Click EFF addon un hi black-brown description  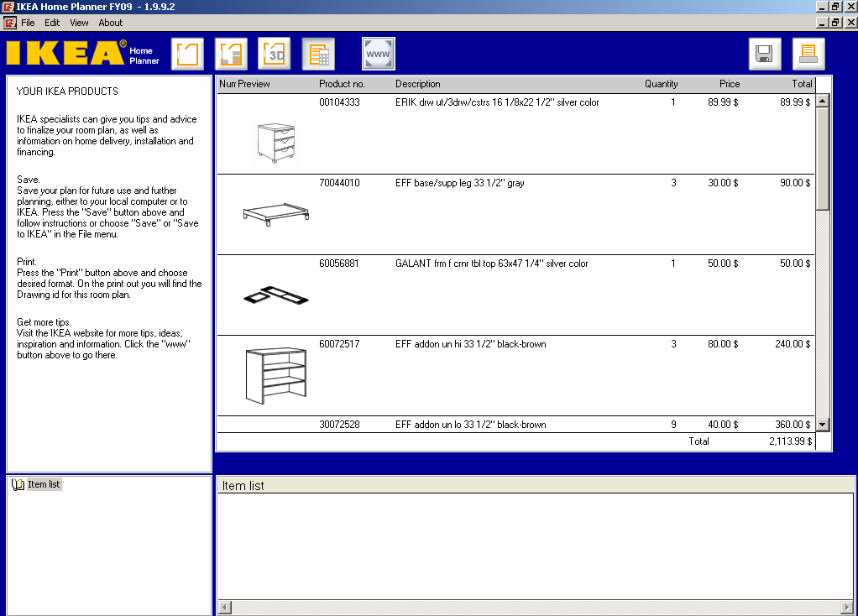(471, 344)
